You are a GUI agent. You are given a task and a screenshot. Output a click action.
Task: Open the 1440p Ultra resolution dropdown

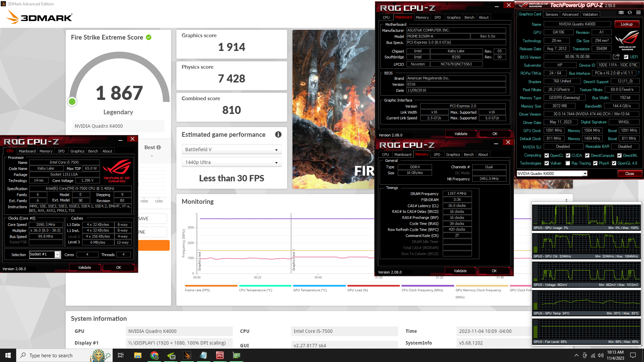(231, 162)
